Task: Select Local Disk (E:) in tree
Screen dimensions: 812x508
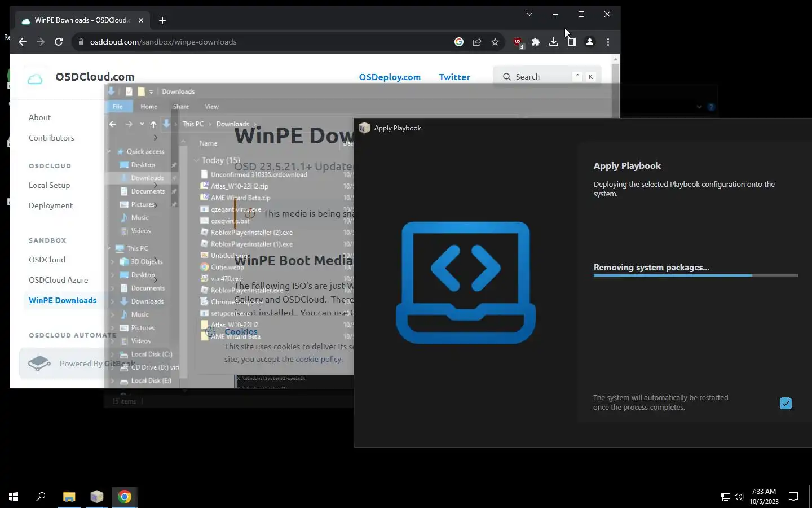Action: click(x=151, y=381)
